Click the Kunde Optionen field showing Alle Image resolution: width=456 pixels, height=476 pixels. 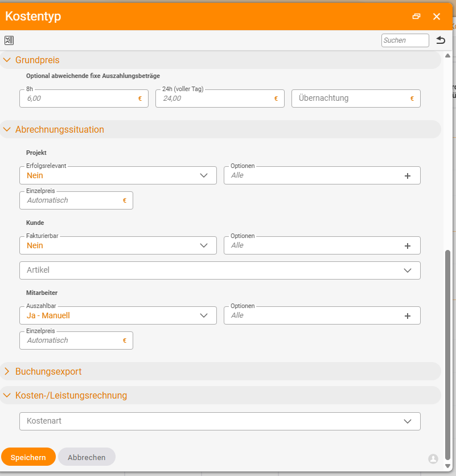pos(322,245)
